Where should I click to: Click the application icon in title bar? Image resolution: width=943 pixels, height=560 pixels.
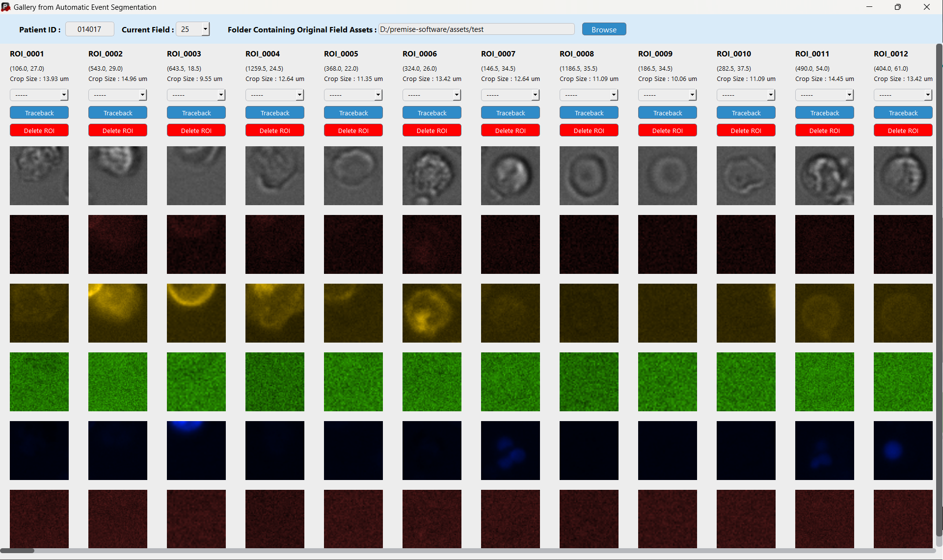point(6,7)
